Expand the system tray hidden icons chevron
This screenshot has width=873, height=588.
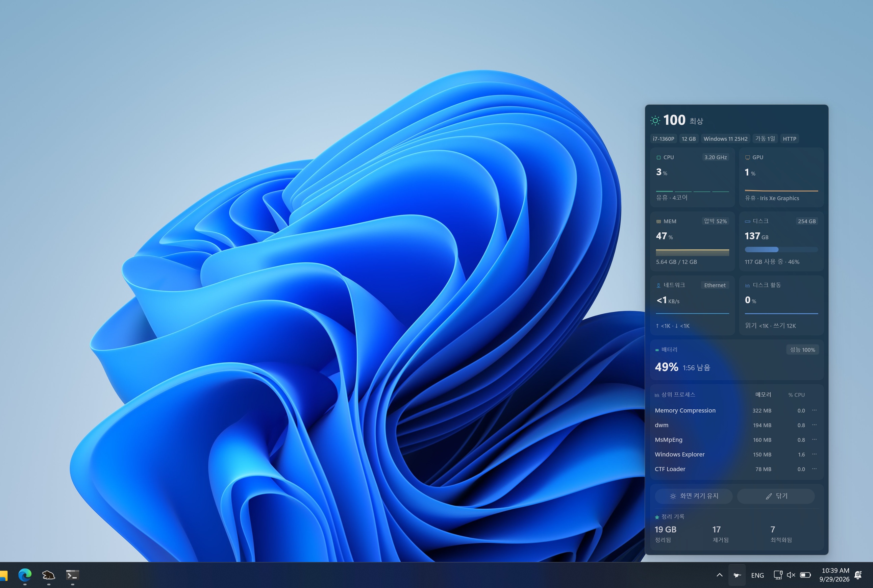(x=720, y=575)
